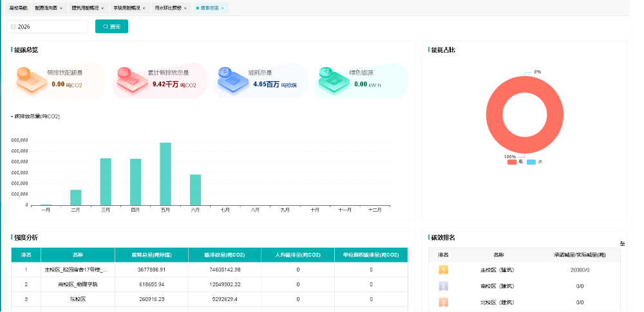Click the 五月 bar, the tallest one
The width and height of the screenshot is (644, 312).
pyautogui.click(x=166, y=174)
